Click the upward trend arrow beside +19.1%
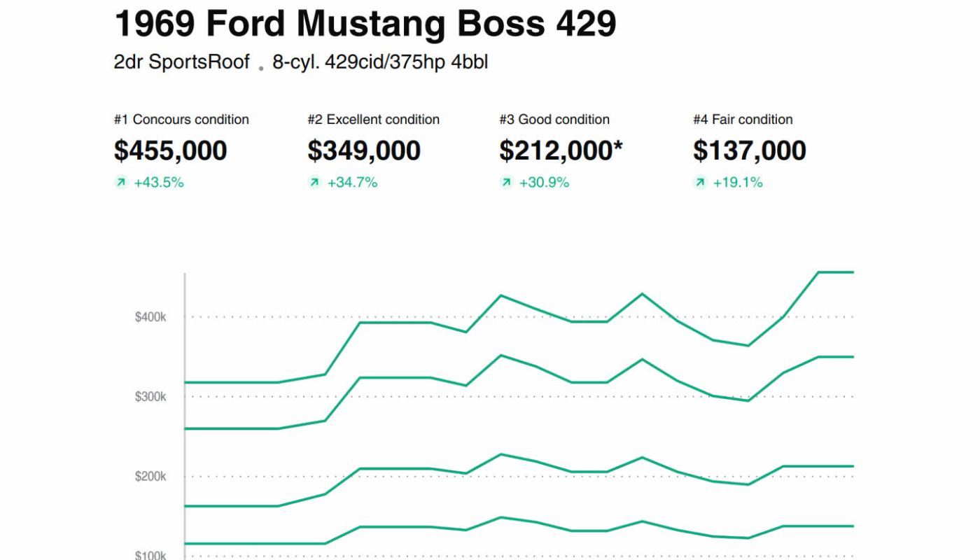This screenshot has width=980, height=560. (x=700, y=183)
